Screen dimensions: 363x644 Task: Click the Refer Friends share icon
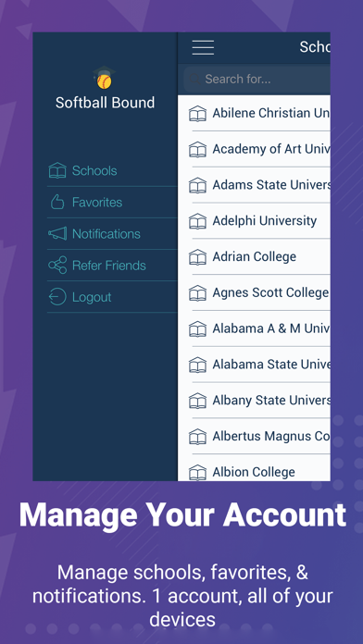click(x=57, y=266)
